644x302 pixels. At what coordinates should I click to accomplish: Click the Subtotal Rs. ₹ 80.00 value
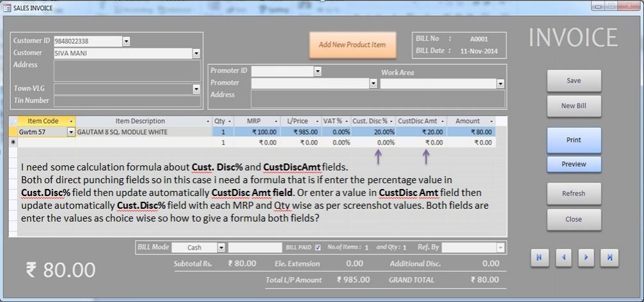tap(242, 264)
